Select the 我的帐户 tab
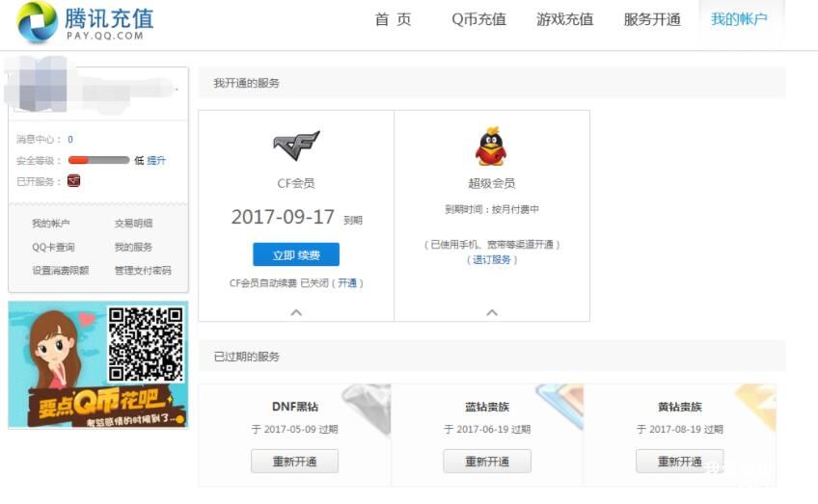The width and height of the screenshot is (818, 504). [x=739, y=20]
